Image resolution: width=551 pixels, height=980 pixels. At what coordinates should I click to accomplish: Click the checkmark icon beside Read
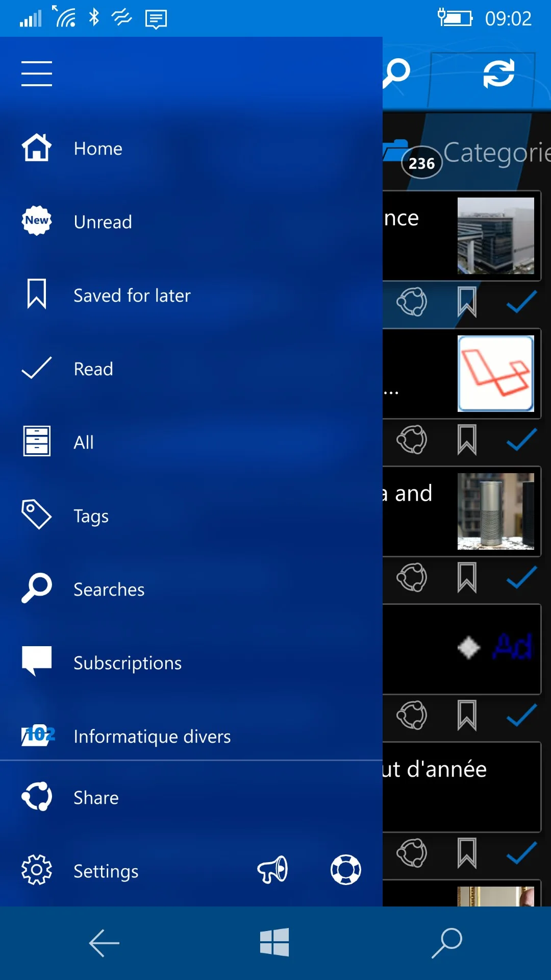tap(37, 367)
